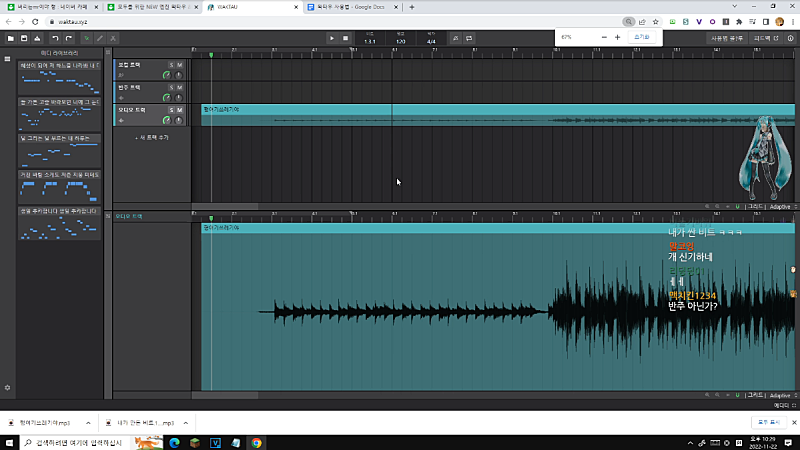Click the Redo arrow icon
800x450 pixels.
(69, 38)
